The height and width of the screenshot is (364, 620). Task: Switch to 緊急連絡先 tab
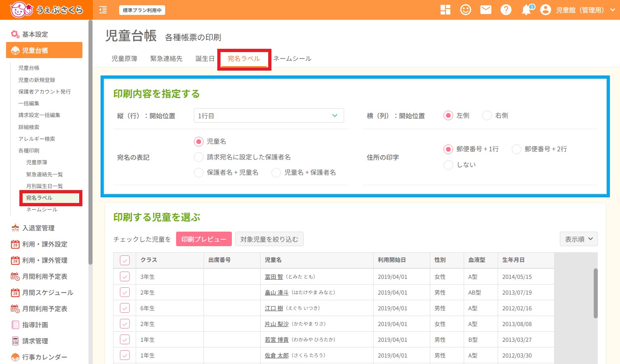pos(166,59)
